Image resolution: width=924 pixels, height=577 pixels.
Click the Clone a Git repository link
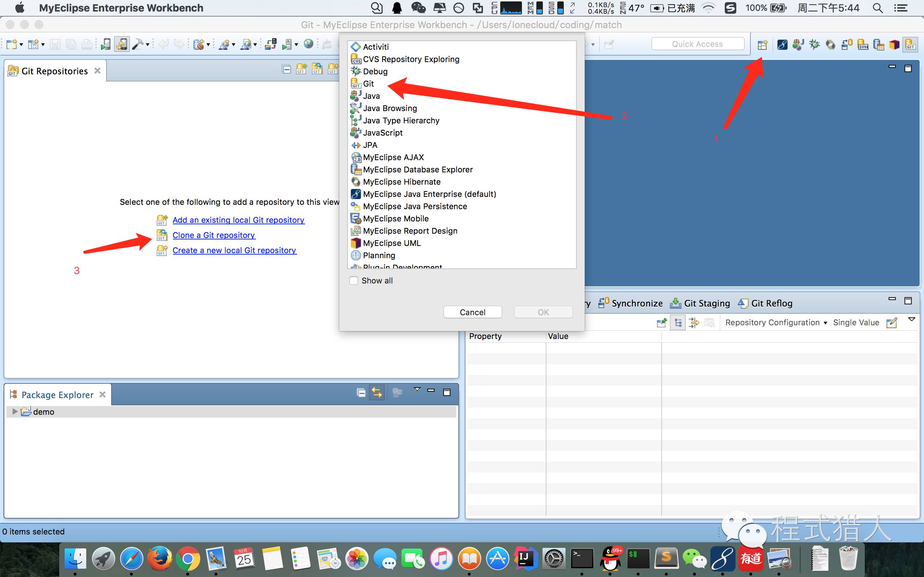(213, 235)
